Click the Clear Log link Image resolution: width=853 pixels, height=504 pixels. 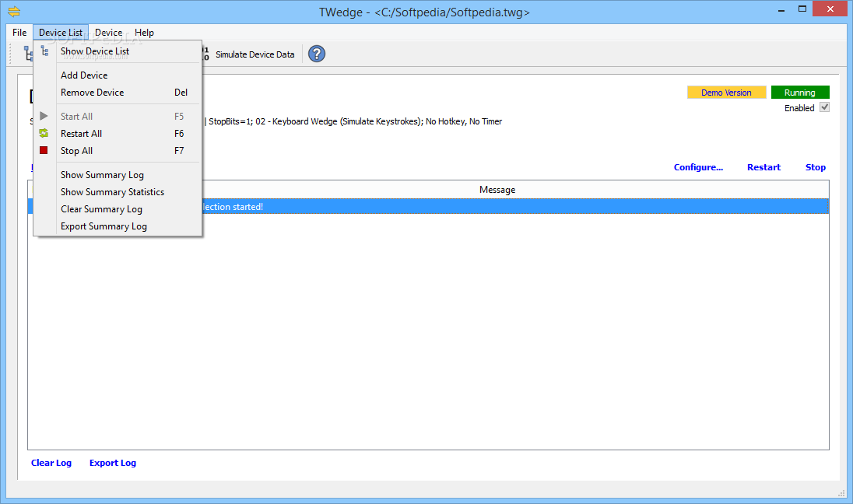(x=51, y=463)
